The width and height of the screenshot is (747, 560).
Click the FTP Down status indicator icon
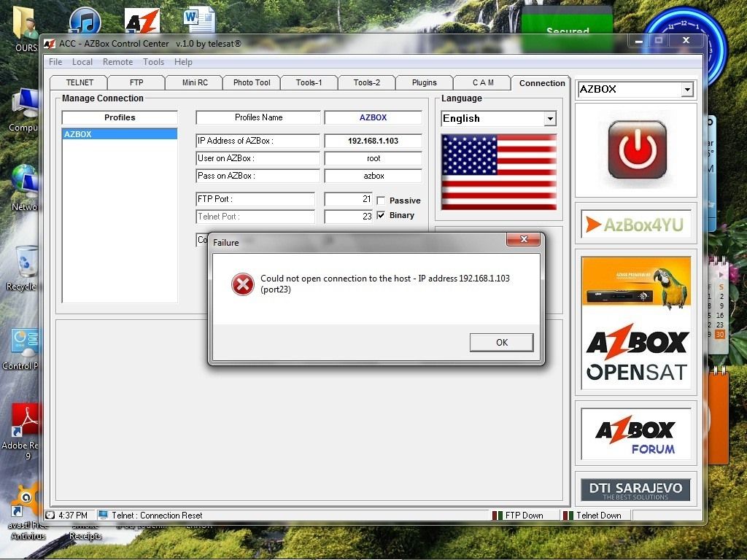pos(498,516)
